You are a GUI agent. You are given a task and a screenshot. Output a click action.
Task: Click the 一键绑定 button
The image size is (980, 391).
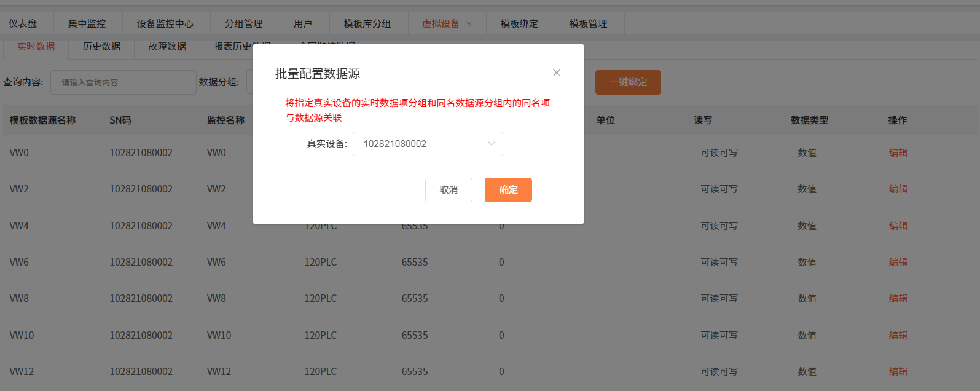pyautogui.click(x=628, y=82)
